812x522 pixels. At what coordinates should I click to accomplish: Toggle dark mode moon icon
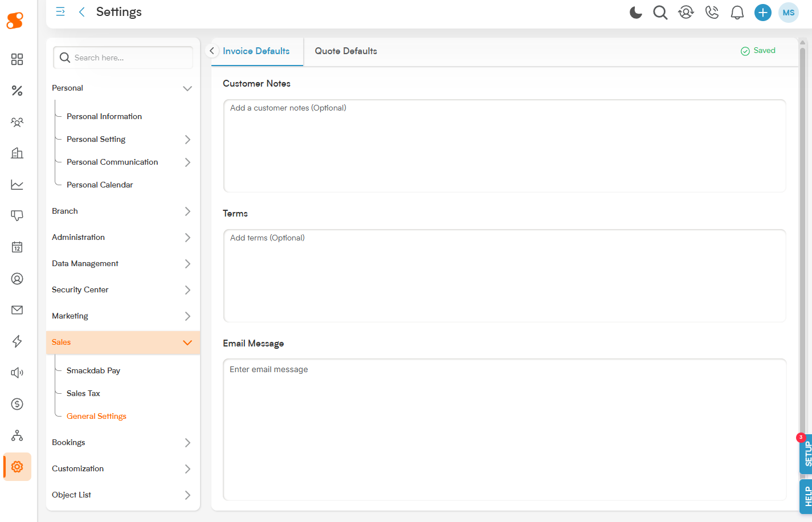click(x=636, y=13)
